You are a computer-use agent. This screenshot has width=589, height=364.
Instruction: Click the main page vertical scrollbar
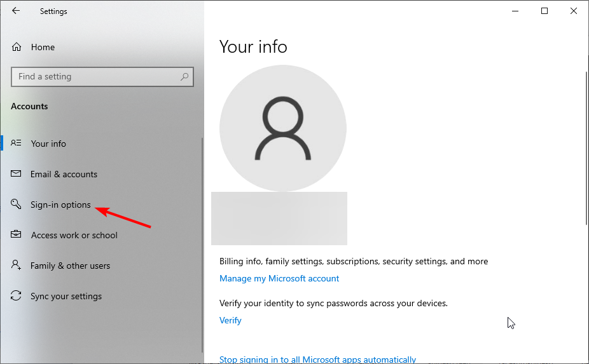coord(586,148)
